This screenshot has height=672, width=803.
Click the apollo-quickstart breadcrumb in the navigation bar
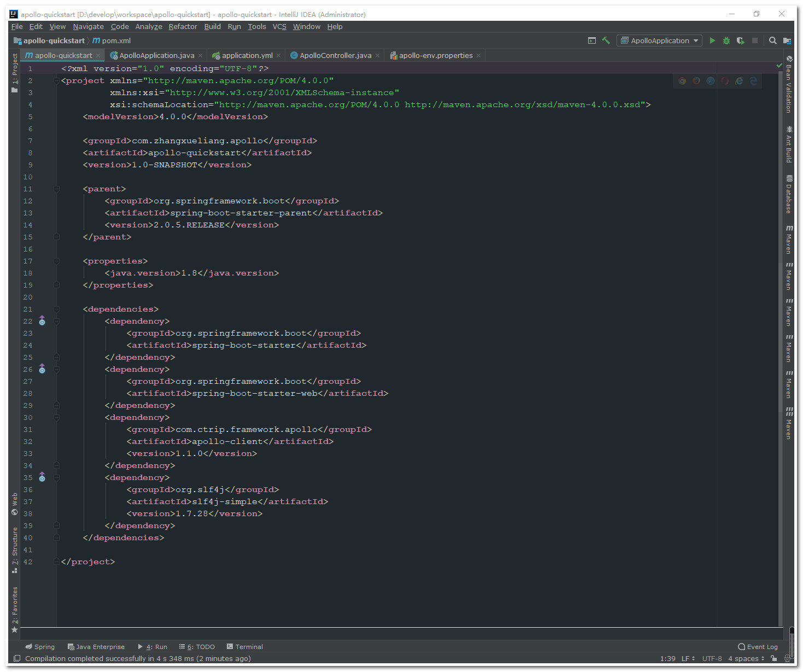(x=49, y=40)
